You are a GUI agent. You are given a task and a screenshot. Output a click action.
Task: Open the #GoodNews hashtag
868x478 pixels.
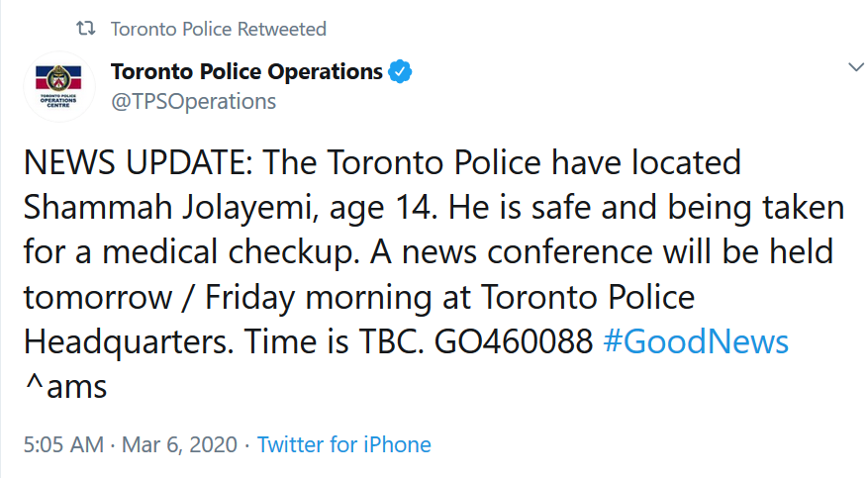pyautogui.click(x=695, y=342)
